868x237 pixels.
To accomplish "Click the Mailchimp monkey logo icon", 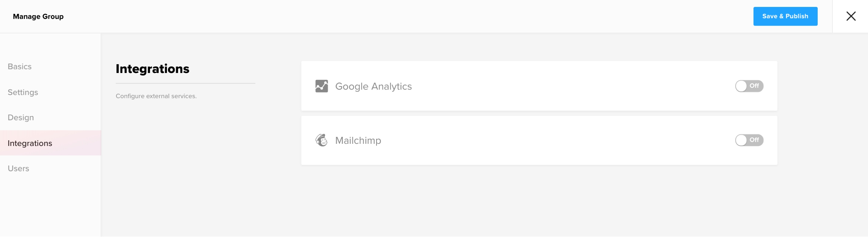I will click(x=322, y=140).
